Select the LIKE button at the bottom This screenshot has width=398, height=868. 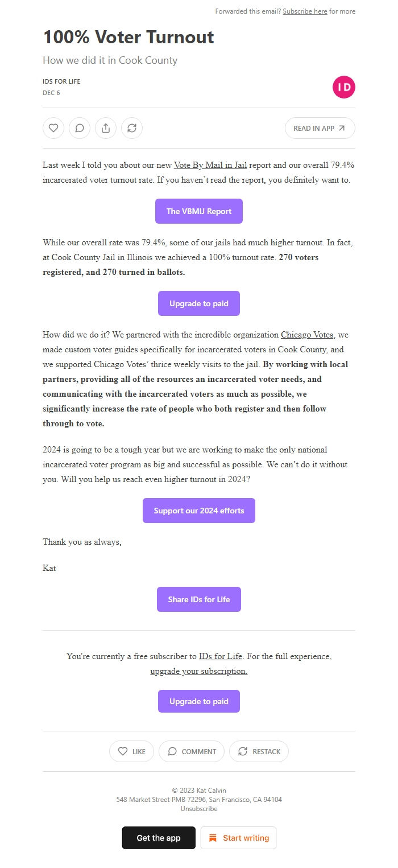[x=131, y=751]
